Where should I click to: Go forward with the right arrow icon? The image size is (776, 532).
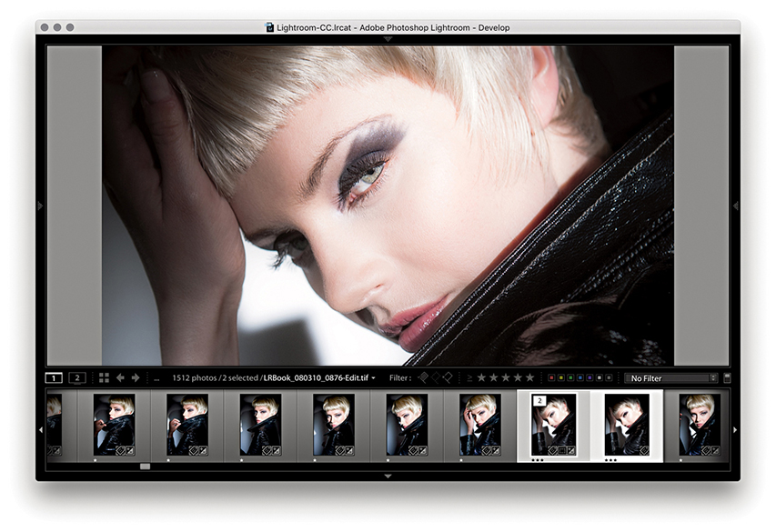[x=136, y=378]
